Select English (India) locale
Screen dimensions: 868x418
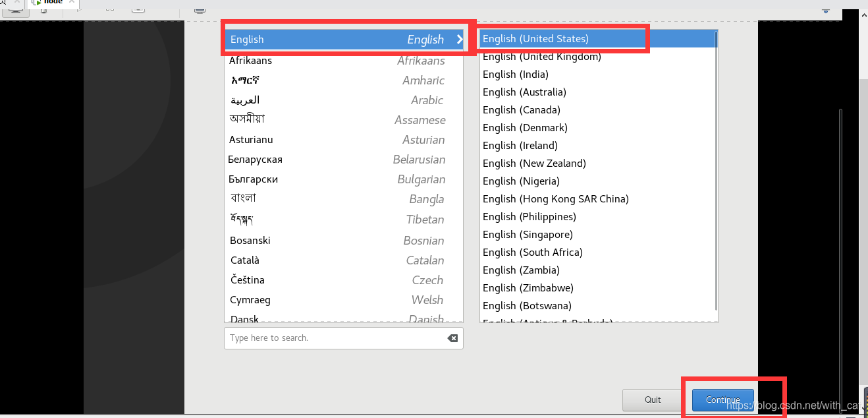[597, 75]
